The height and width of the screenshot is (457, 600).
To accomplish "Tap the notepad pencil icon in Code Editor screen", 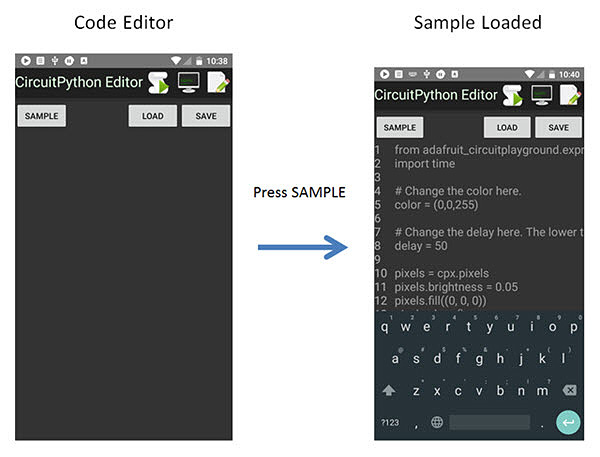I will 218,82.
